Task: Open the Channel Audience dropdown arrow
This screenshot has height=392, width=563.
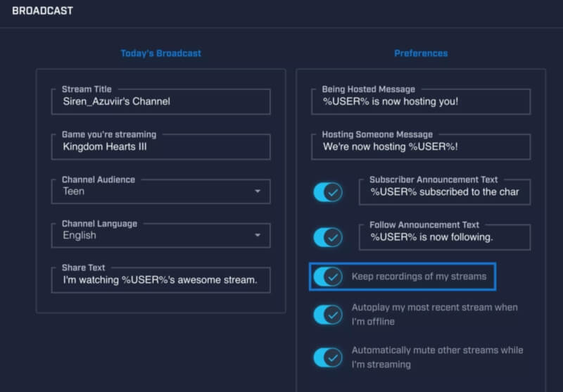Action: pos(258,191)
